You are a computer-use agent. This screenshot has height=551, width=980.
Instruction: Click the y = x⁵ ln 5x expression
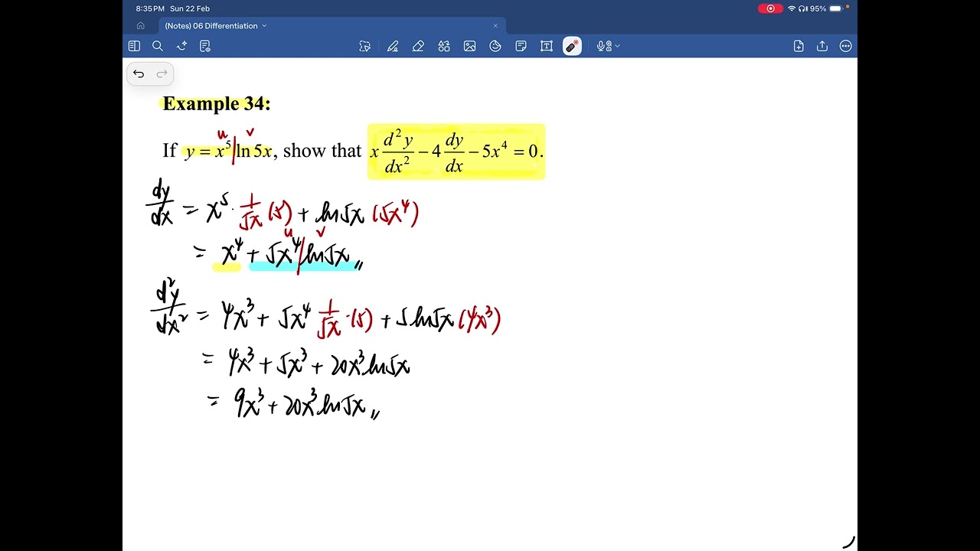pos(229,151)
